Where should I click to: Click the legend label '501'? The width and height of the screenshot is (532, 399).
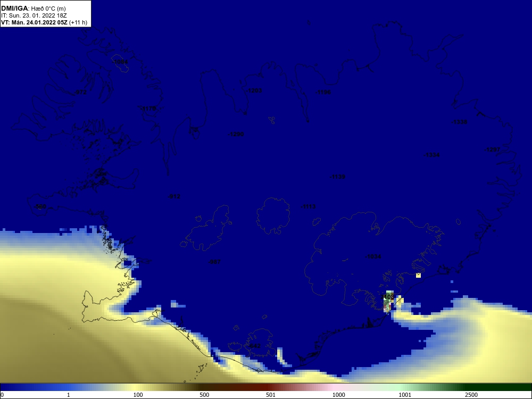[271, 395]
